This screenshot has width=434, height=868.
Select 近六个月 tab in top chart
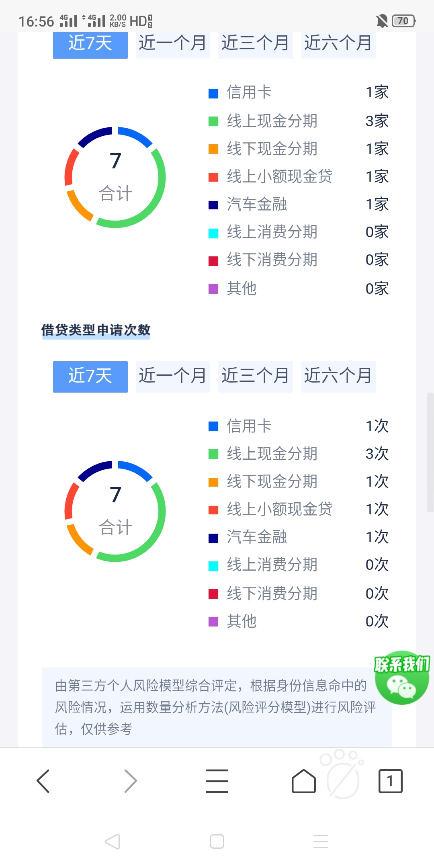click(338, 43)
